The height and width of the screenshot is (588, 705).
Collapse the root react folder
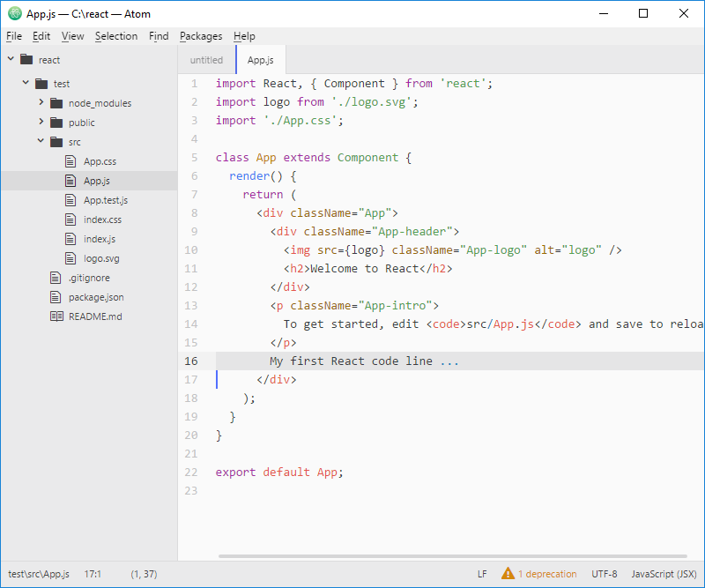tap(11, 60)
